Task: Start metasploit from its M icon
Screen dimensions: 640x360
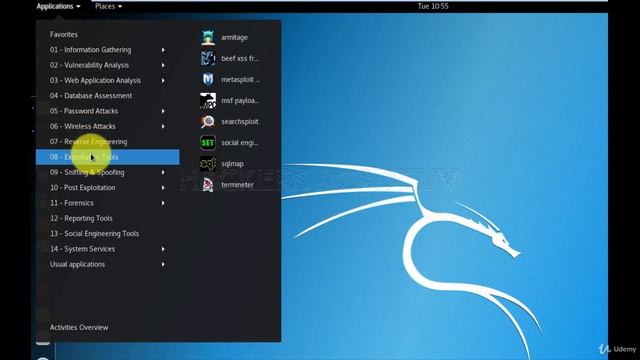Action: click(x=208, y=79)
